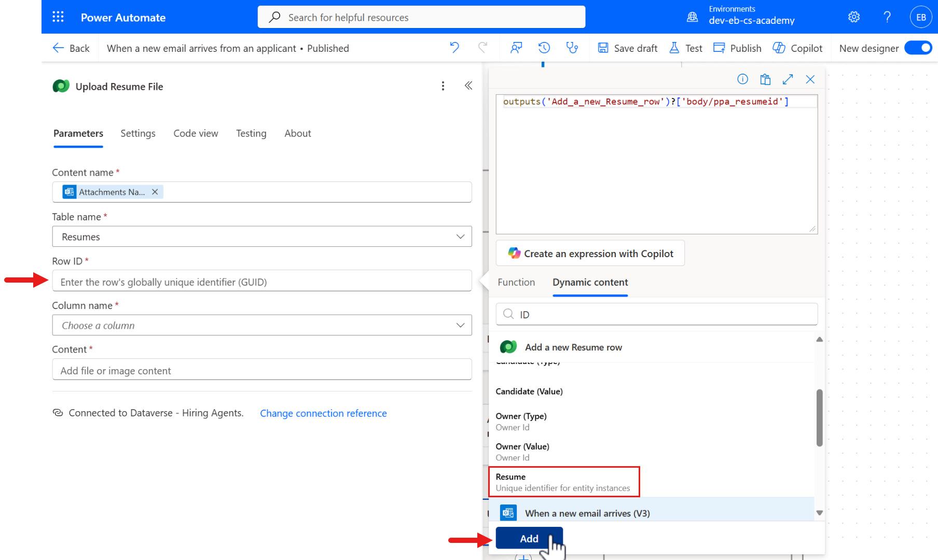Expand the expression editor to full size
This screenshot has width=938, height=560.
point(788,79)
